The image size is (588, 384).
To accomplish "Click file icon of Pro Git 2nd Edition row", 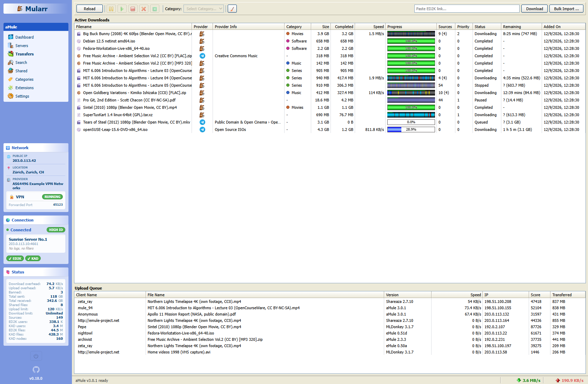I will (x=79, y=100).
